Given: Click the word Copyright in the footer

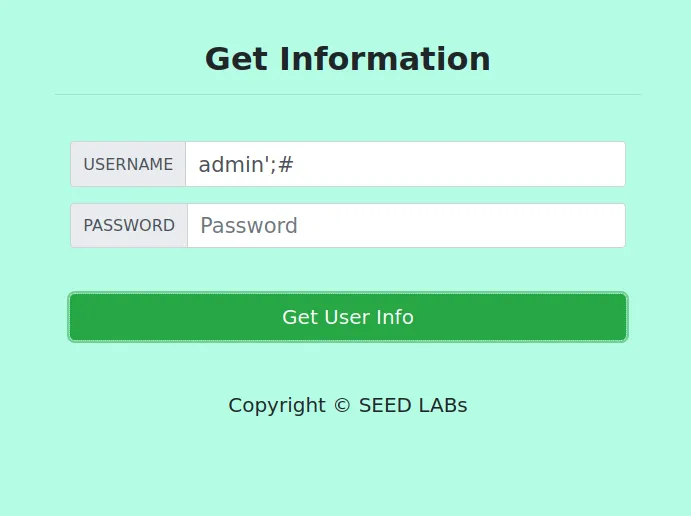Looking at the screenshot, I should pyautogui.click(x=277, y=405).
